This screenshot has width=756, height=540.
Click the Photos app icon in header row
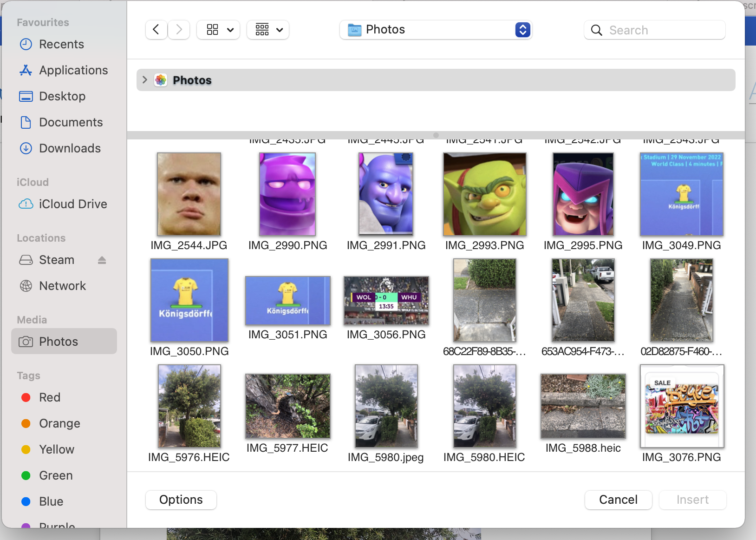(x=161, y=80)
